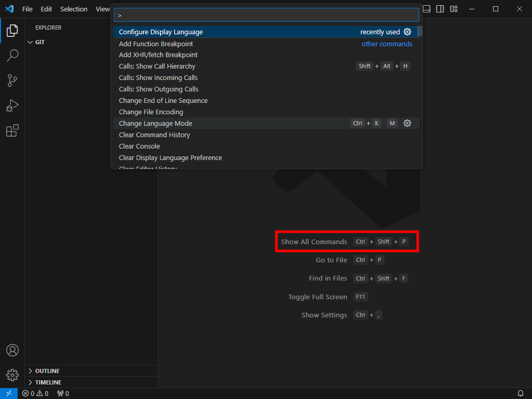Click Show All Commands shortcut hint
This screenshot has width=532, height=399.
(x=345, y=242)
